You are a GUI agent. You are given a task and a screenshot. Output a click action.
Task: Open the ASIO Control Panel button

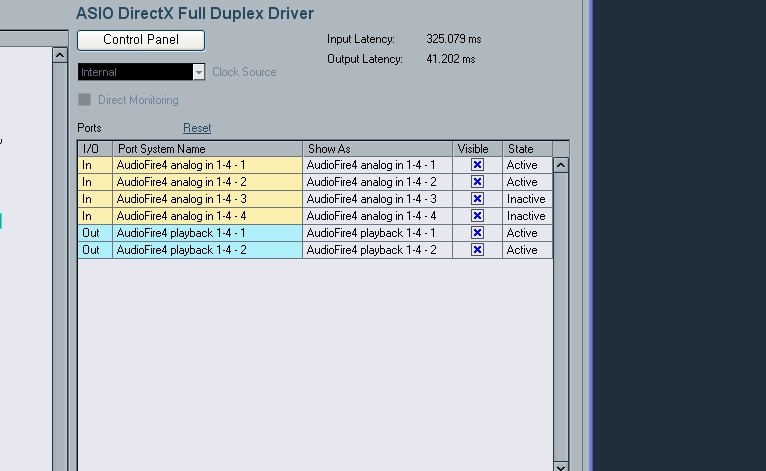pos(141,40)
